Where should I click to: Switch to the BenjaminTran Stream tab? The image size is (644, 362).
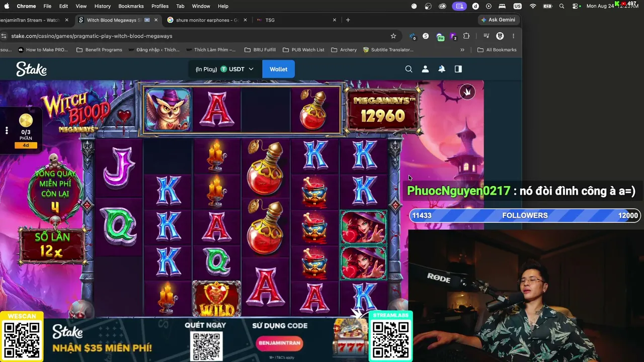30,20
